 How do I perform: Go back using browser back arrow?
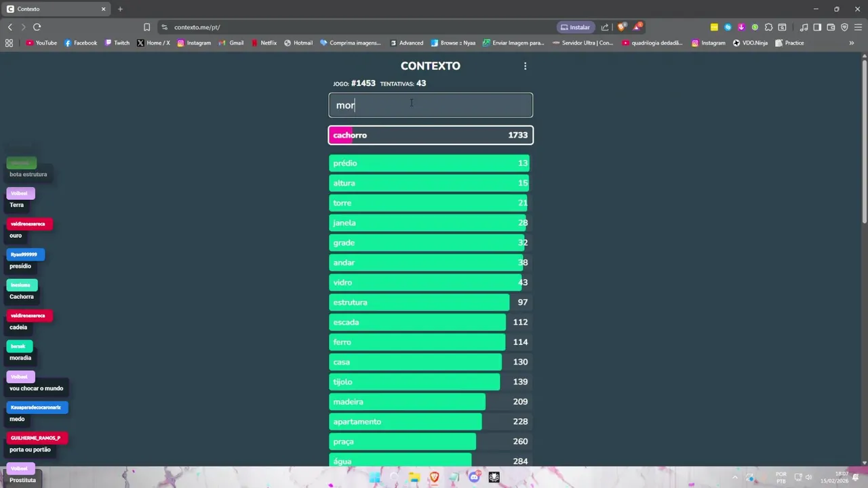pos(9,27)
